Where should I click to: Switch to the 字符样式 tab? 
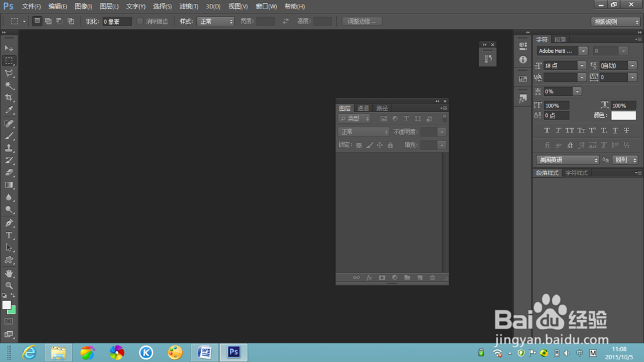tap(576, 173)
